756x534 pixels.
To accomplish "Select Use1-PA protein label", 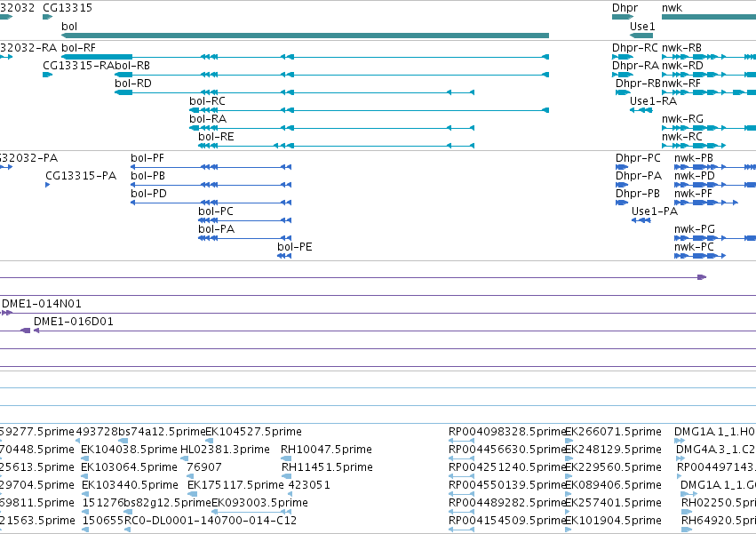I will 655,211.
